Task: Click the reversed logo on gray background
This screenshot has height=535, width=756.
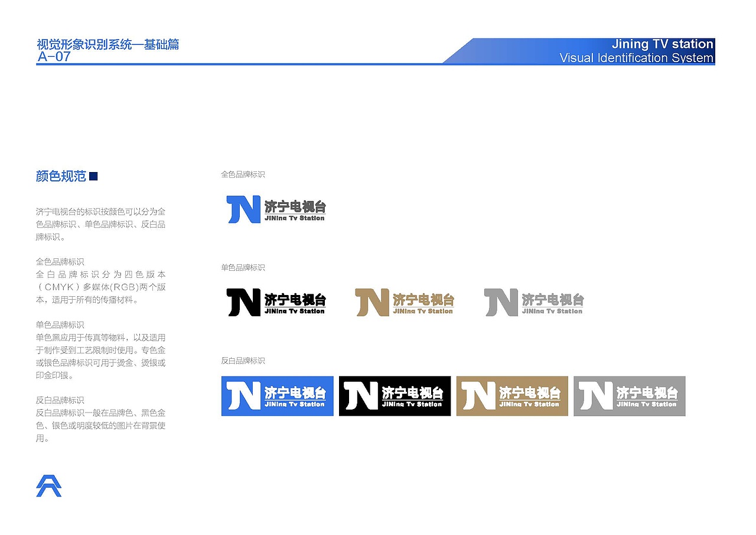Action: click(630, 396)
